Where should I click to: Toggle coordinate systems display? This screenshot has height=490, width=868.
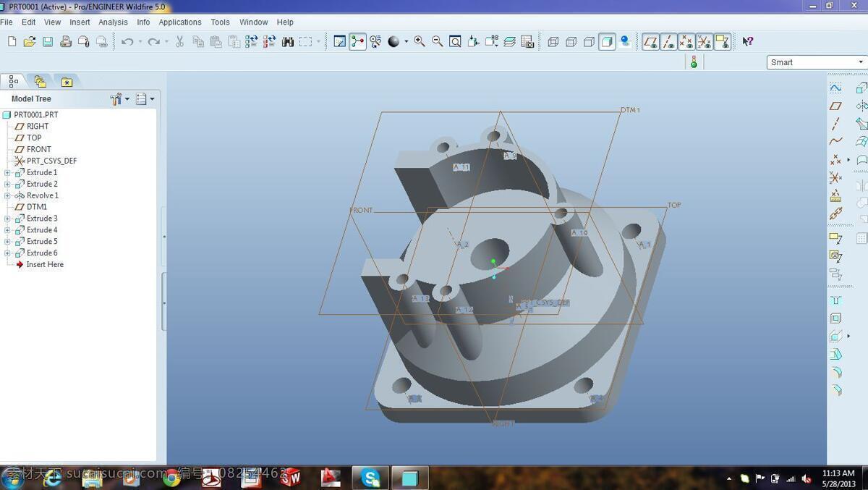pos(704,42)
